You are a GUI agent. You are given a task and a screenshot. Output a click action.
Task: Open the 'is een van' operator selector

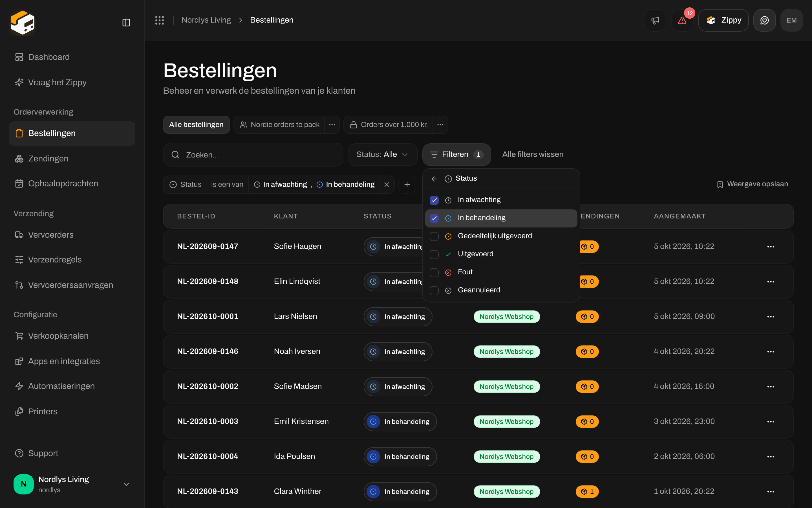pos(227,185)
